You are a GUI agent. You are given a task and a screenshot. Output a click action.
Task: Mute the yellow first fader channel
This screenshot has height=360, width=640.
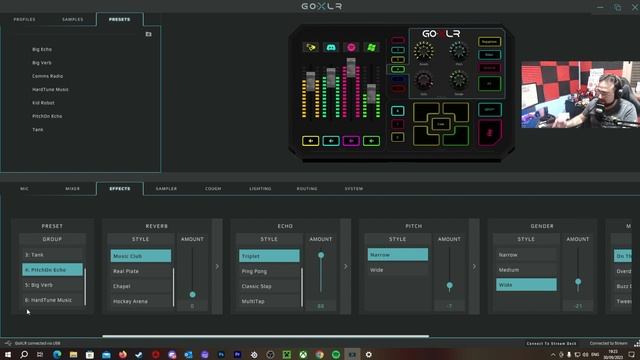(x=311, y=141)
